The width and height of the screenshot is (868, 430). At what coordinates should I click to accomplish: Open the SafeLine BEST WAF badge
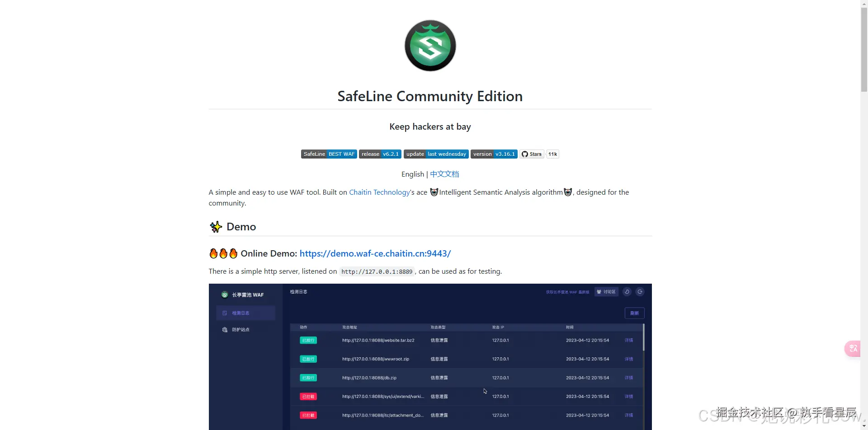point(329,154)
